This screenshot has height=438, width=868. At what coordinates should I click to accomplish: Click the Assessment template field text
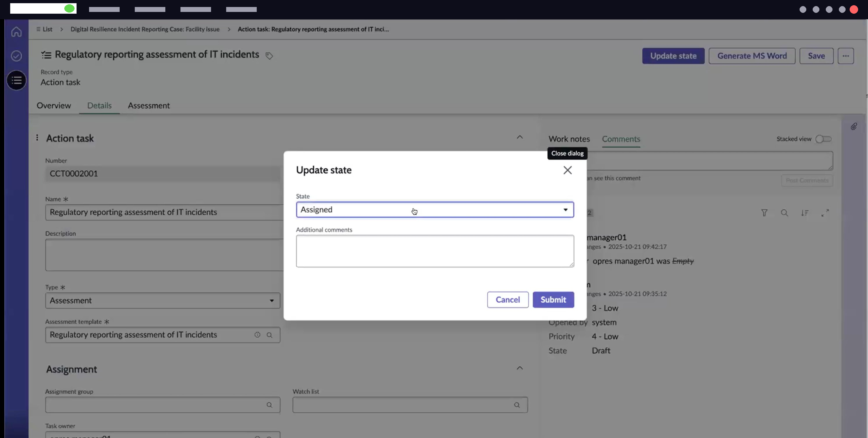(133, 335)
